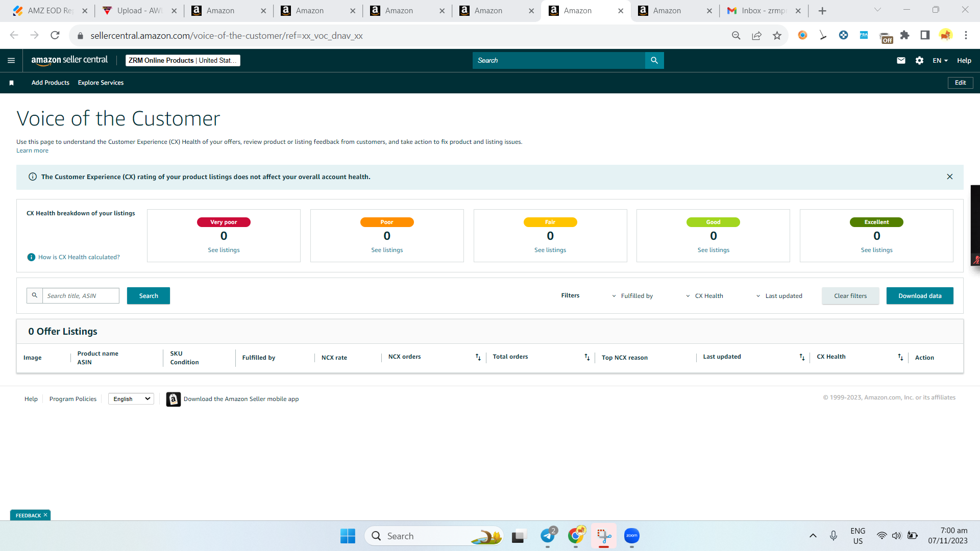Click the Edit button
Viewport: 980px width, 551px height.
click(x=960, y=83)
